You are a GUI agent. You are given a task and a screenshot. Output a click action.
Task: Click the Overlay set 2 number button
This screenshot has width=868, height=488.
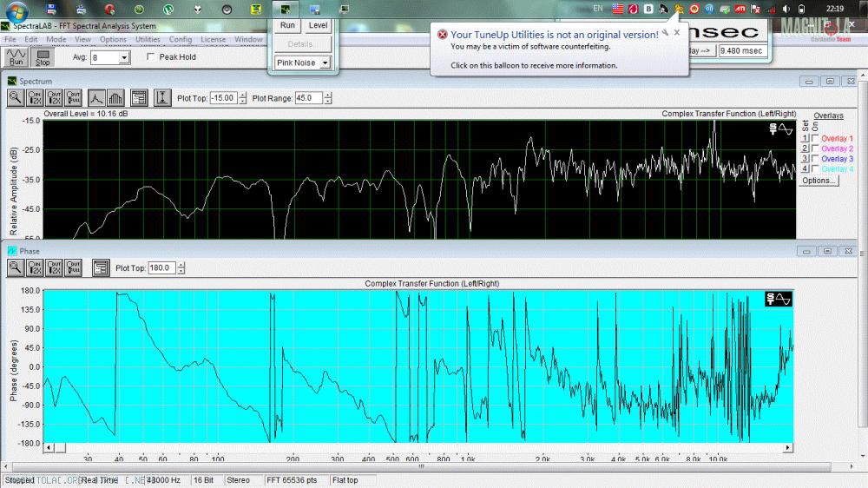point(806,148)
